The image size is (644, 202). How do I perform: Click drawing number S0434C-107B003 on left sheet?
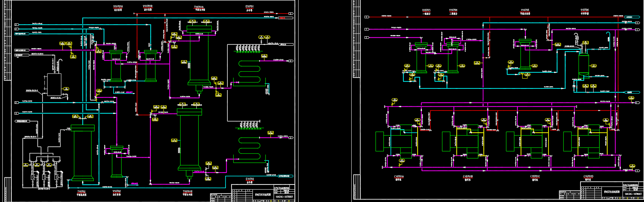(x=284, y=196)
